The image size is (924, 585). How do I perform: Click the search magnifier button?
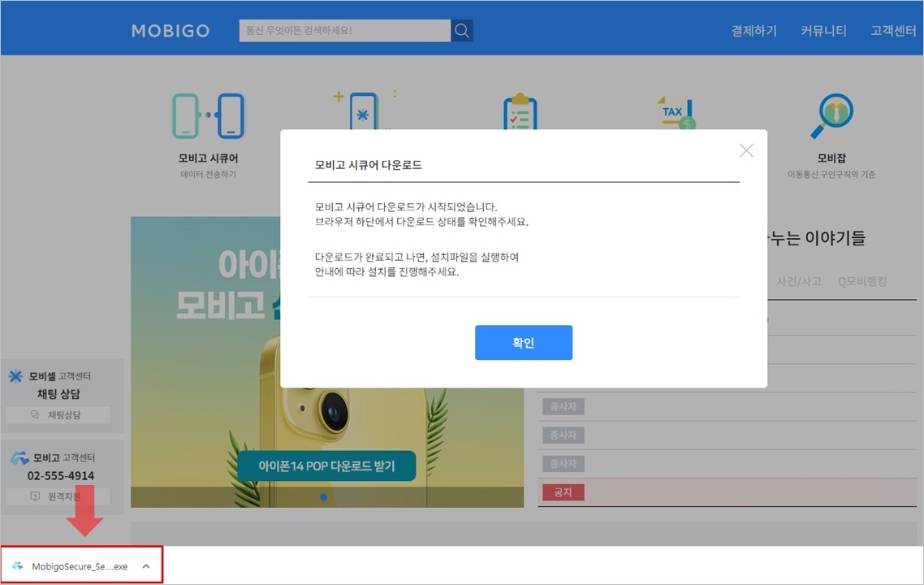pos(462,31)
